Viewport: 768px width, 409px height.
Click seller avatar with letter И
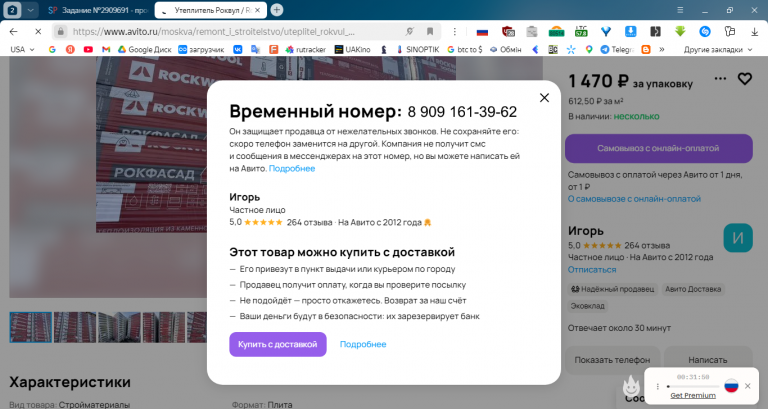click(x=738, y=238)
